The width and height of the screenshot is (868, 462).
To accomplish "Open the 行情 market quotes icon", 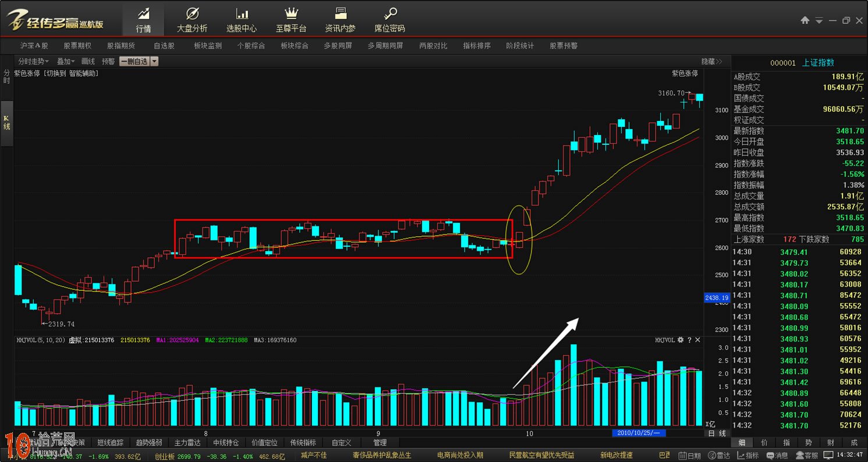I will [x=143, y=20].
